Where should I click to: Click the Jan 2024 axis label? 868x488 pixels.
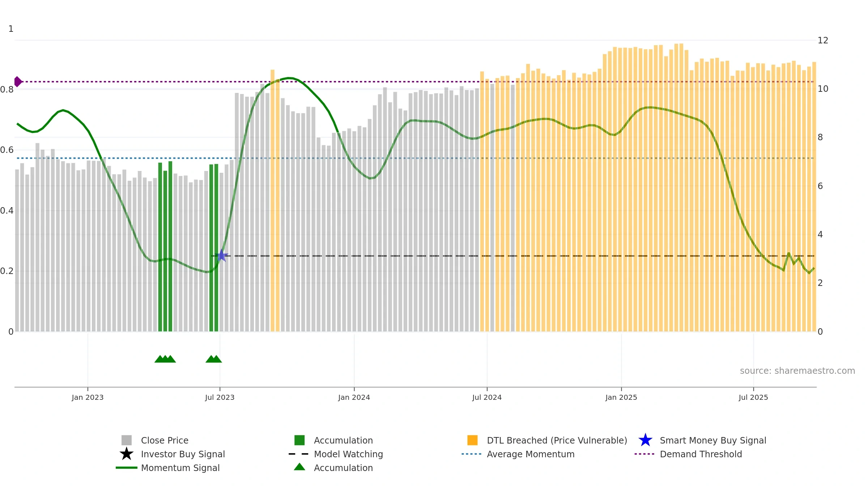(354, 397)
